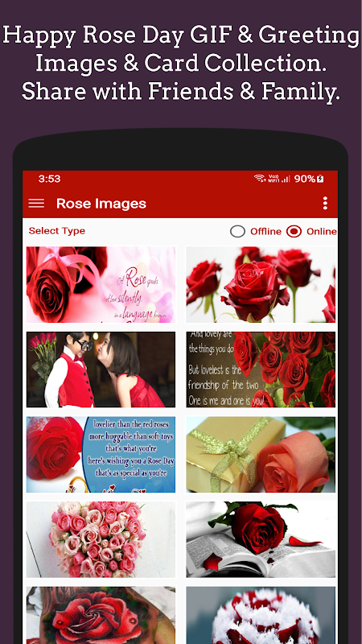Select the Online radio button
This screenshot has height=644, width=362.
pyautogui.click(x=294, y=231)
